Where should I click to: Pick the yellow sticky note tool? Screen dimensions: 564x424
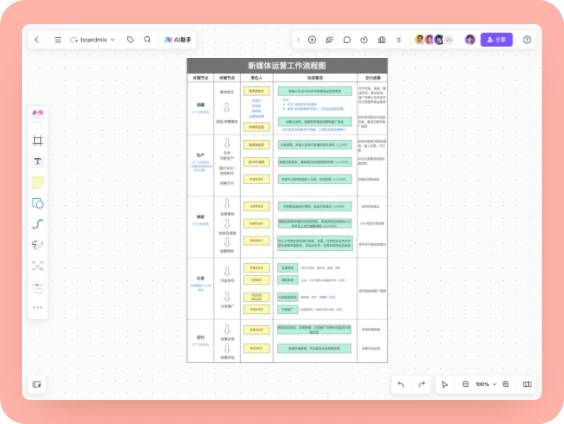(38, 182)
